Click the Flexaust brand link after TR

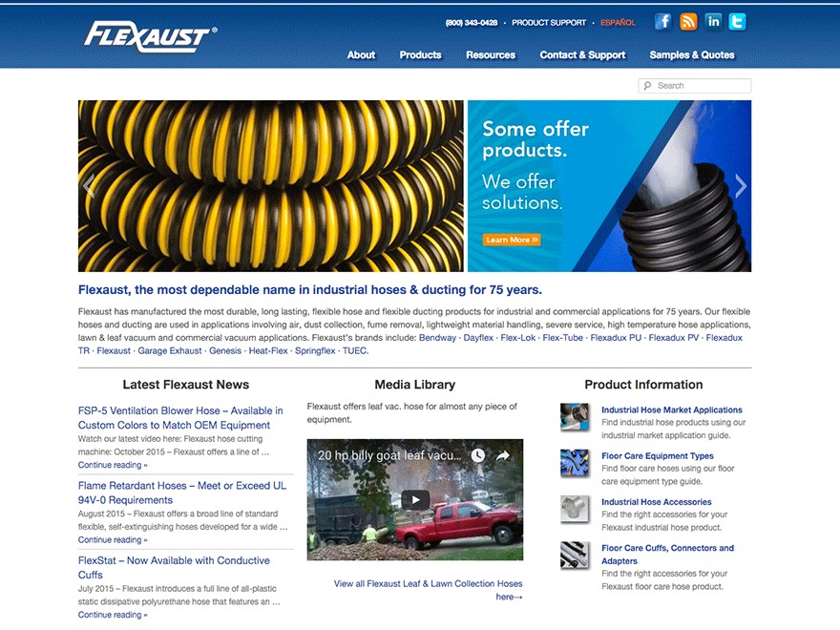114,350
